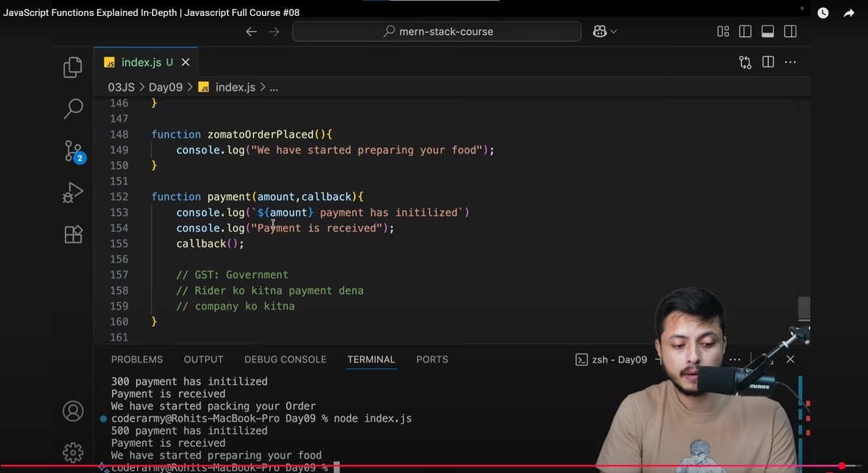This screenshot has height=473, width=868.
Task: Switch to the DEBUG CONSOLE tab
Action: coord(285,359)
